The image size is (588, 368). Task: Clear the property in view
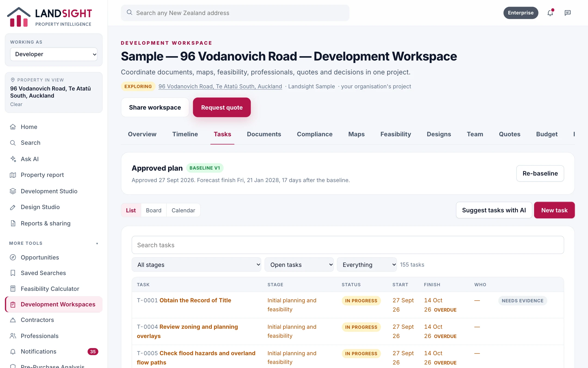tap(16, 104)
